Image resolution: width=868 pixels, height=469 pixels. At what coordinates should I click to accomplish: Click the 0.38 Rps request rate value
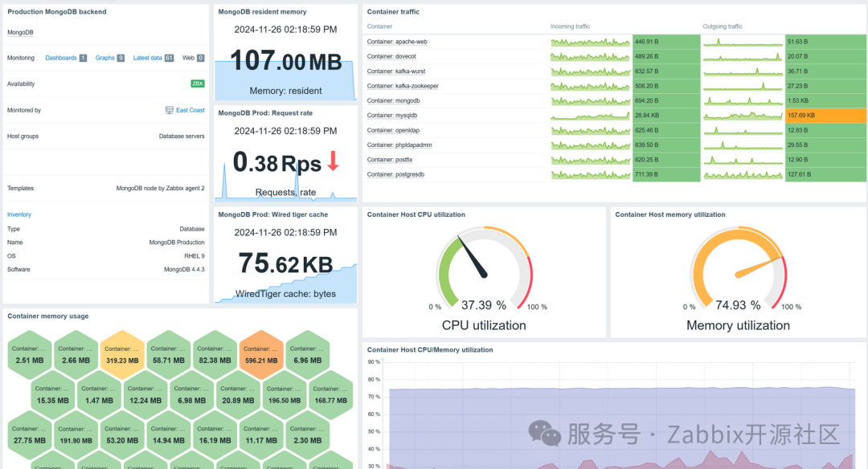tap(276, 163)
